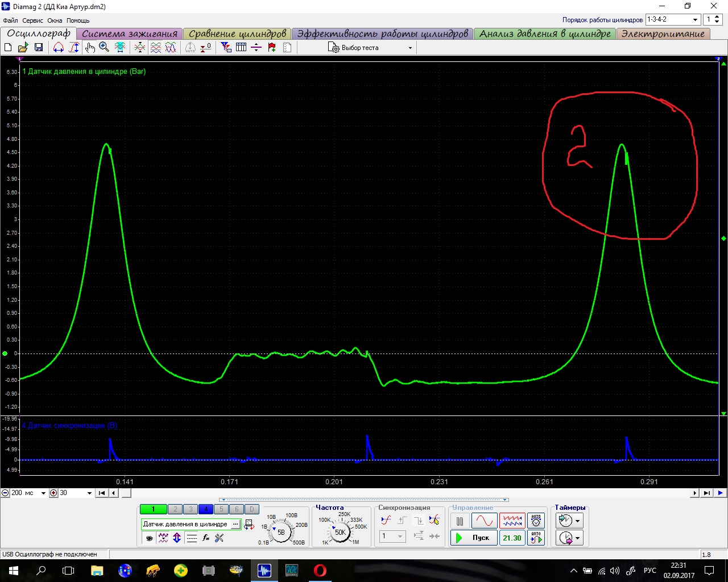Open the Выбор теста dropdown
This screenshot has width=728, height=582.
pyautogui.click(x=370, y=48)
